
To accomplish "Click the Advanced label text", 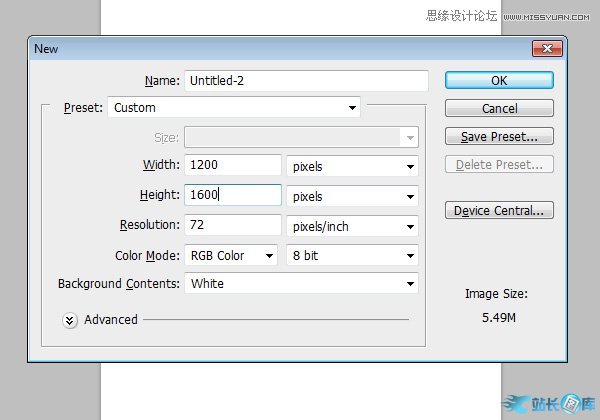I will tap(111, 320).
